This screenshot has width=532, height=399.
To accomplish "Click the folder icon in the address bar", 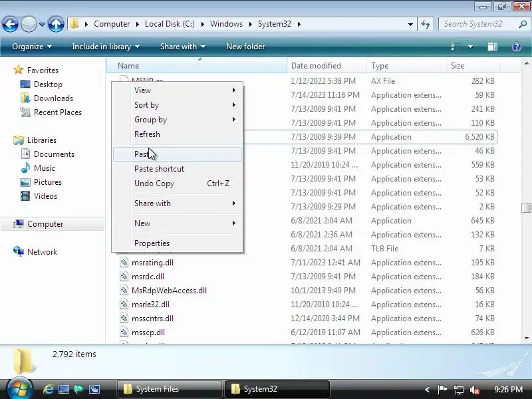I will pyautogui.click(x=74, y=24).
